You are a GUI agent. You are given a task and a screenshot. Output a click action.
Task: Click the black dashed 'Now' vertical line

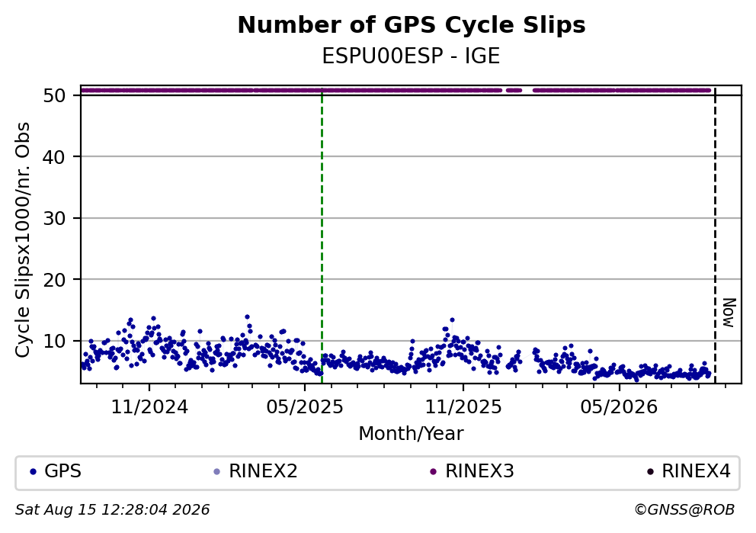pyautogui.click(x=715, y=234)
